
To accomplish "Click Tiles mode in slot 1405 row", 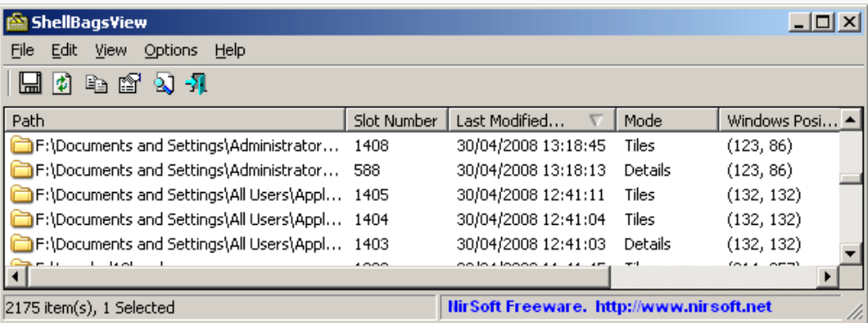I will click(639, 195).
